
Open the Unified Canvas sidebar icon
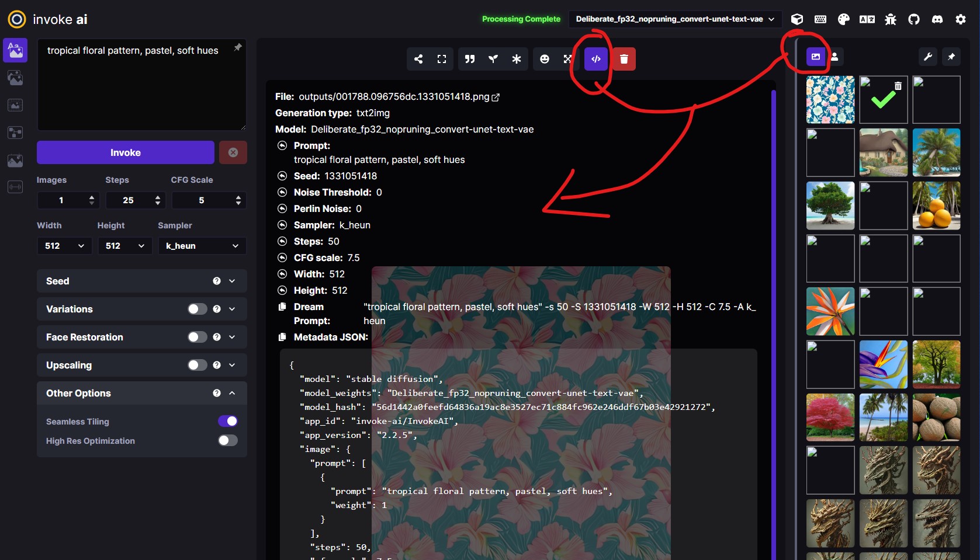[x=15, y=105]
